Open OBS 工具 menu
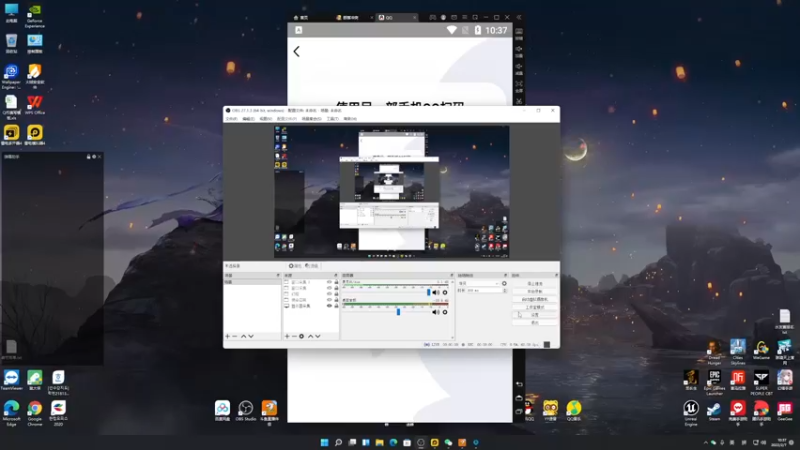 coord(333,119)
